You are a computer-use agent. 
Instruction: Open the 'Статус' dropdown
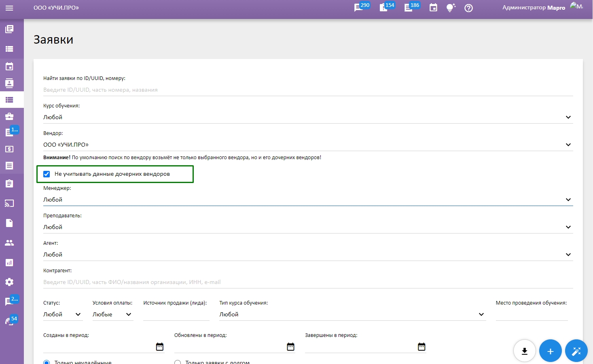pos(63,314)
